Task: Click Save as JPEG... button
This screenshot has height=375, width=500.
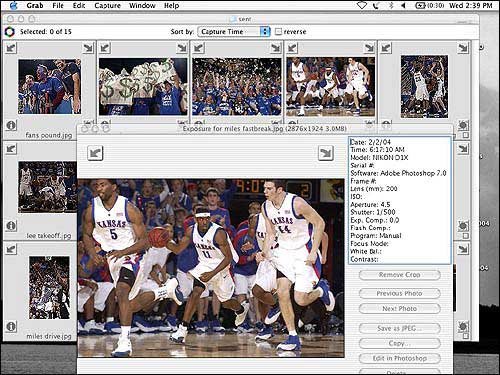Action: pos(399,328)
